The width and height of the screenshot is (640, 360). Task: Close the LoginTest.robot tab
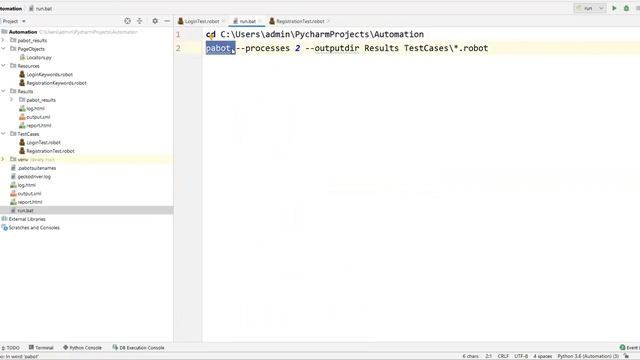click(223, 21)
